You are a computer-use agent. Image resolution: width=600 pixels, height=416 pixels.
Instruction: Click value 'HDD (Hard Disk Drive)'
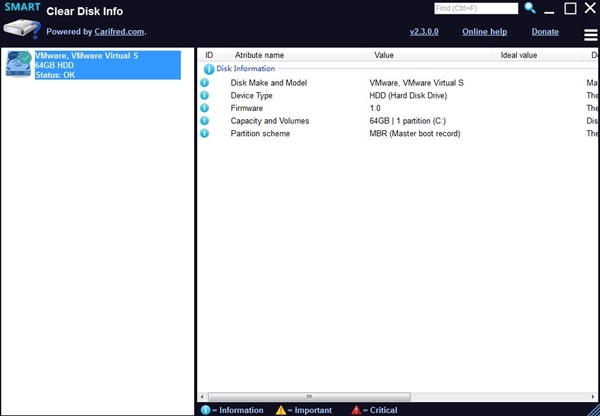[408, 95]
